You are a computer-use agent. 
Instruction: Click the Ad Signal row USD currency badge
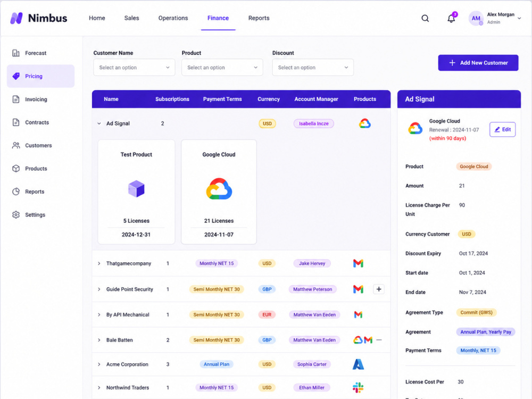click(x=268, y=123)
